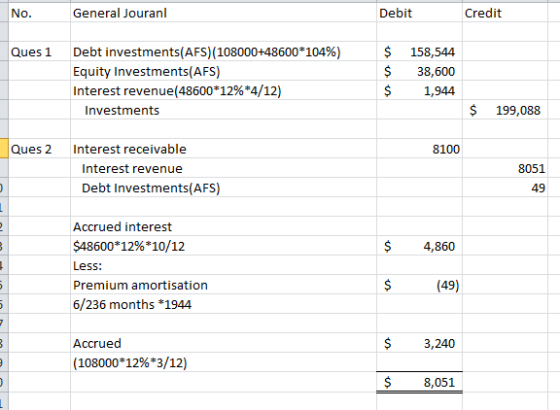The height and width of the screenshot is (410, 560).
Task: Select cell '6/236 months *1944'
Action: tap(223, 304)
